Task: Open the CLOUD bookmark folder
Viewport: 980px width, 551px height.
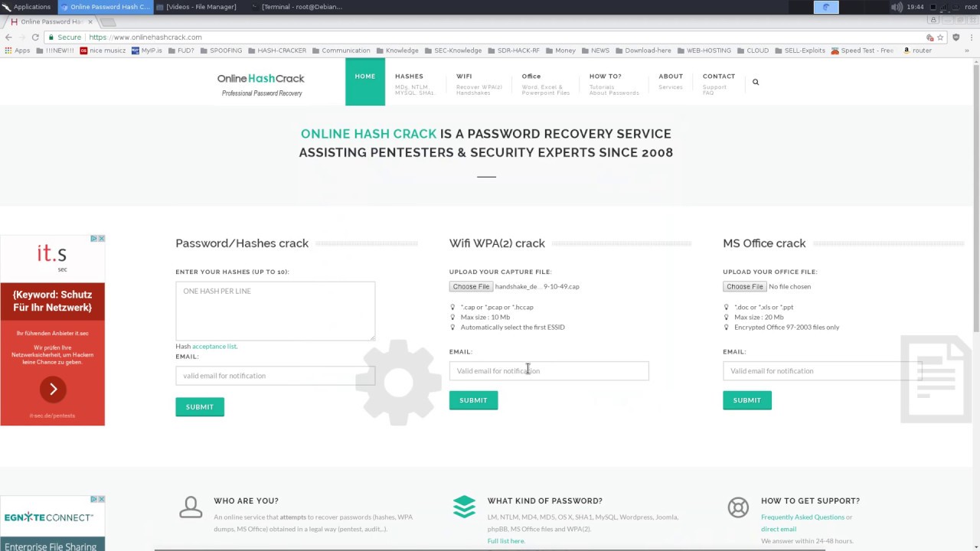Action: point(753,51)
